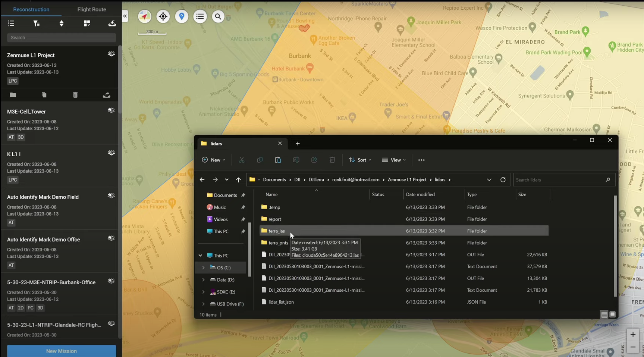Open folder icon under Zenmuse L1 Project

[x=13, y=95]
